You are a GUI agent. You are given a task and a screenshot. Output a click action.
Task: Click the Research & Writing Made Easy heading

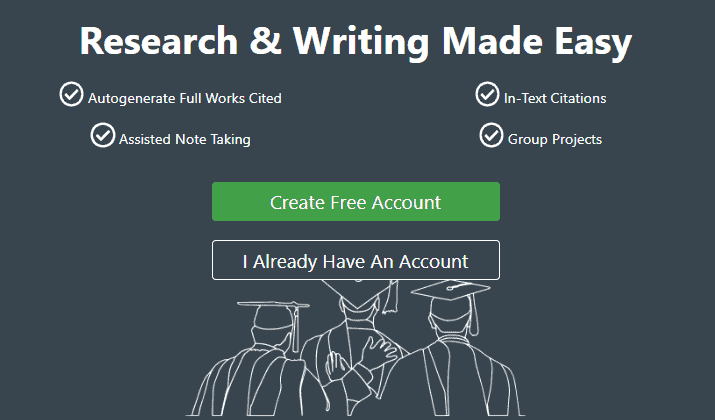tap(356, 42)
